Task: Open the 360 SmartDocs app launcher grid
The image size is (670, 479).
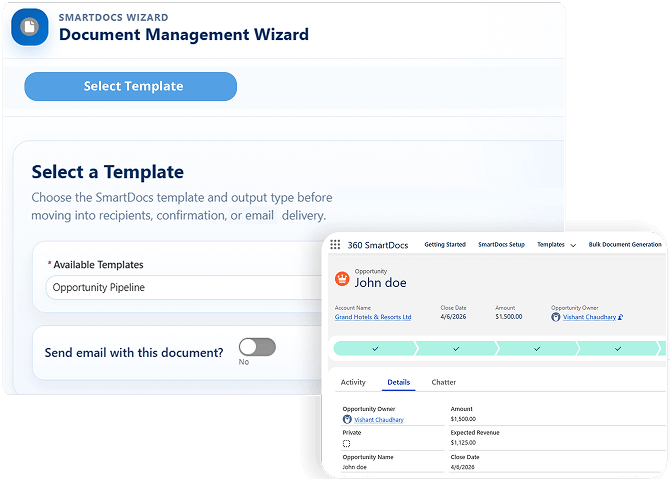Action: point(335,244)
